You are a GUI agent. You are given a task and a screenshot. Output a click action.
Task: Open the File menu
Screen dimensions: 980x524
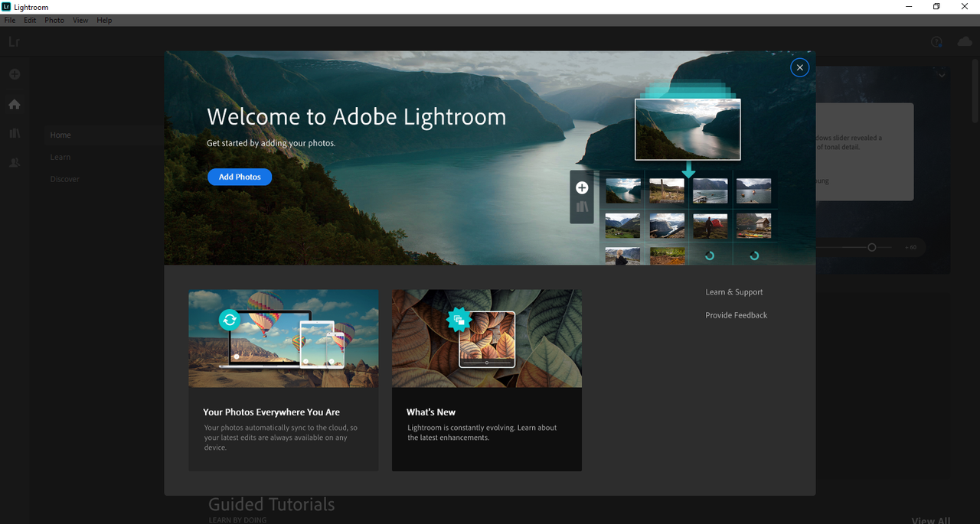[10, 21]
